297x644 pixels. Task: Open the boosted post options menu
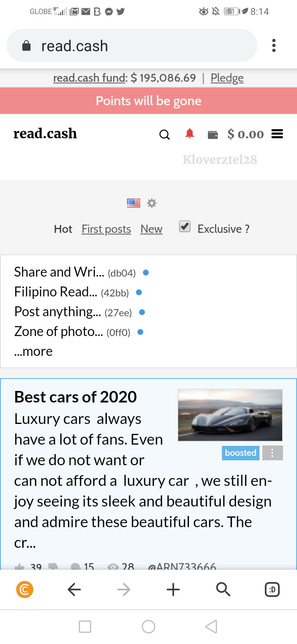(273, 453)
